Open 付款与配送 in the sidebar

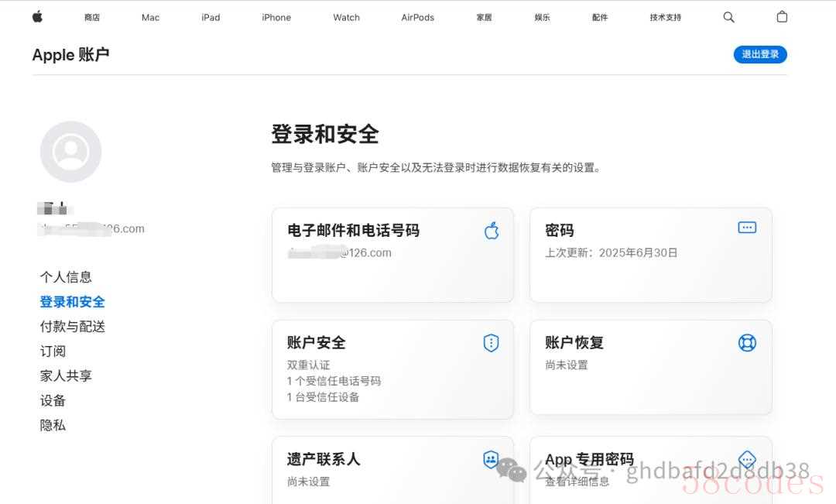coord(73,327)
